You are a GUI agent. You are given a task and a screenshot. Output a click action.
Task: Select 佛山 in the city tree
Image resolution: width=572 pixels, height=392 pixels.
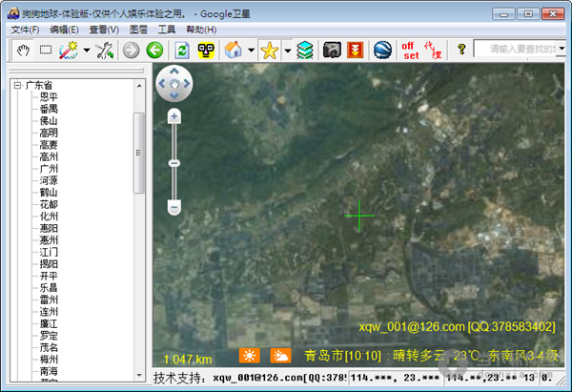(x=48, y=121)
